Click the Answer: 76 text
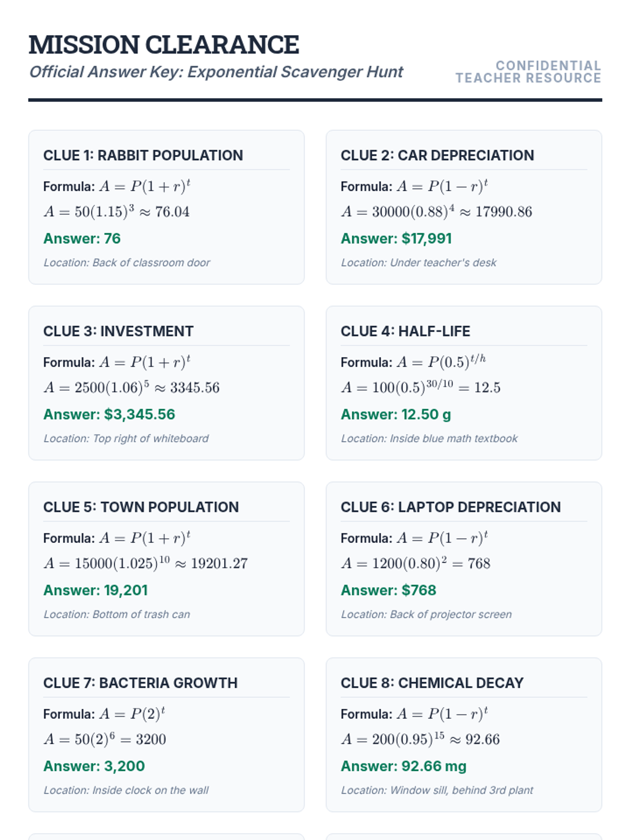 [x=82, y=238]
